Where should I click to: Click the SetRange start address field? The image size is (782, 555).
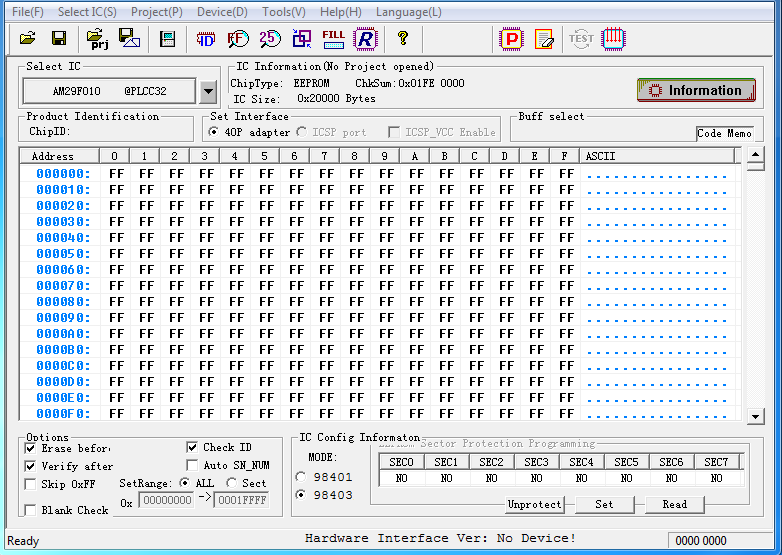tap(166, 501)
